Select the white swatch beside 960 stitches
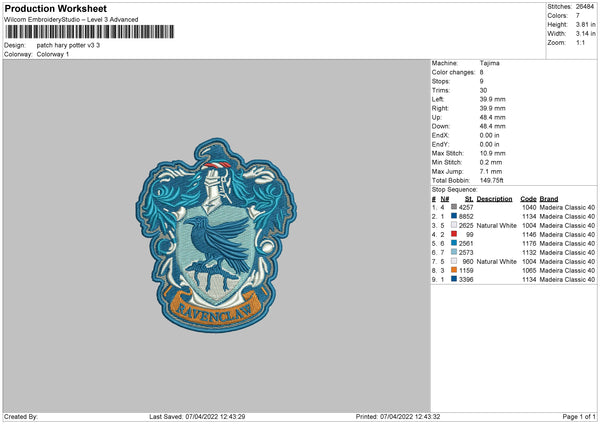 454,261
